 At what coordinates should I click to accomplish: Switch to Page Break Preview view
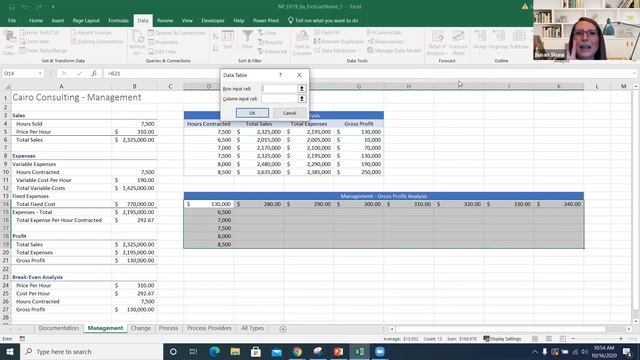(x=562, y=339)
